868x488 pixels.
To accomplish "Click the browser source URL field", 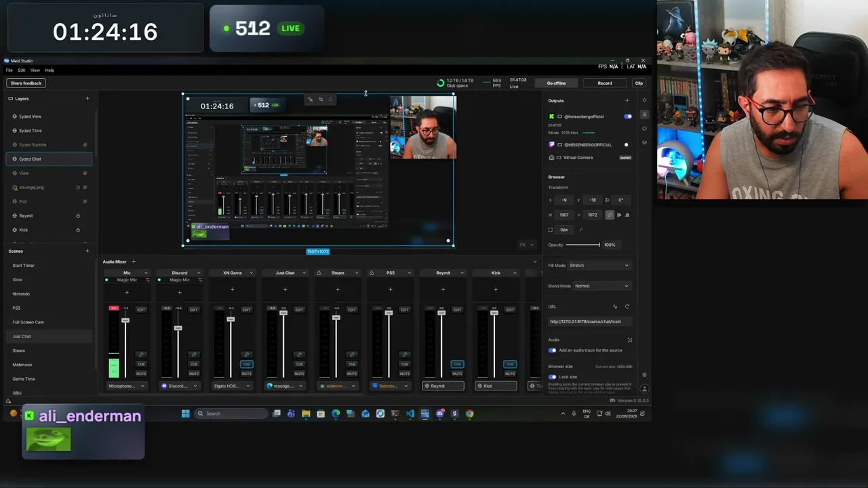I will 589,321.
